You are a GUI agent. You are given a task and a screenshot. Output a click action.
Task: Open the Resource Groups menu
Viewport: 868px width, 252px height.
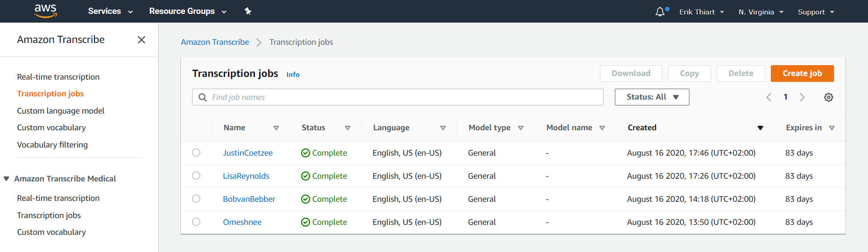187,11
